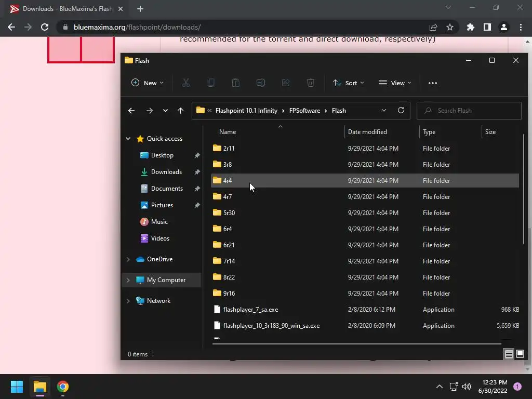The height and width of the screenshot is (399, 532).
Task: Click the Chrome address bar URL
Action: (137, 27)
